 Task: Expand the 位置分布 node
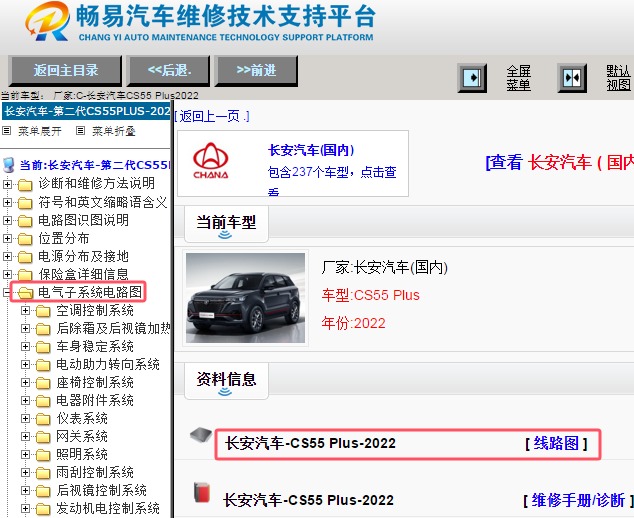pos(7,238)
